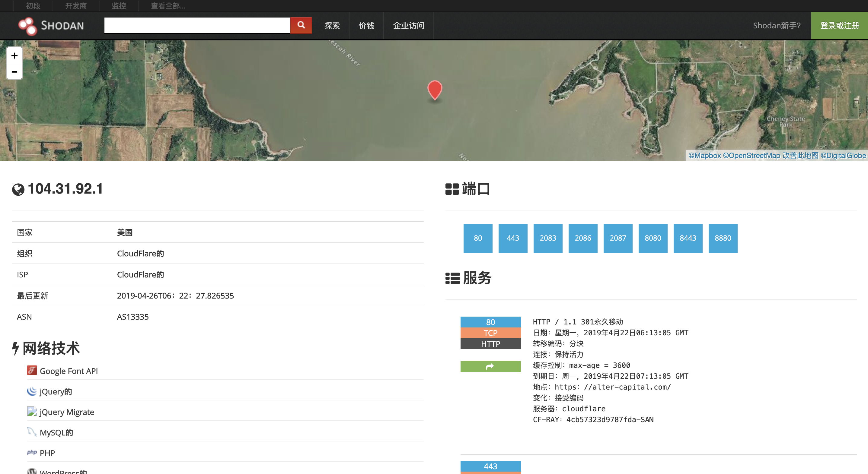This screenshot has width=868, height=474.
Task: Click the 104.31.92.1 IP heading
Action: 65,188
